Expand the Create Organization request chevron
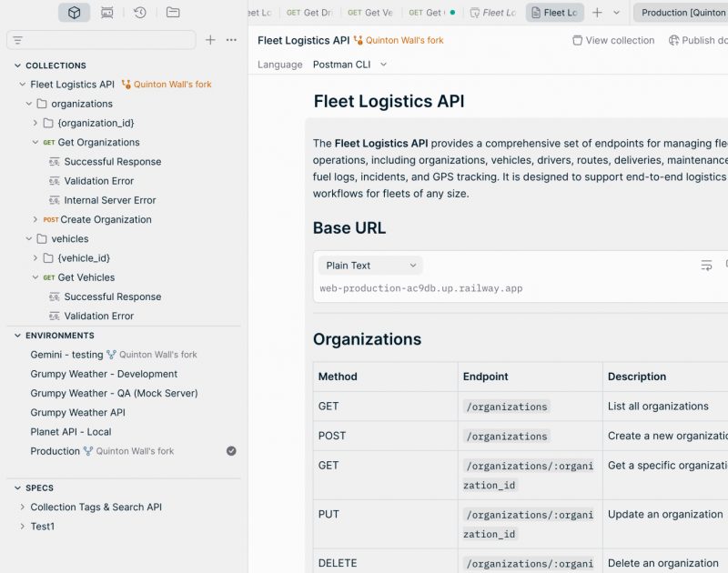 pos(35,219)
